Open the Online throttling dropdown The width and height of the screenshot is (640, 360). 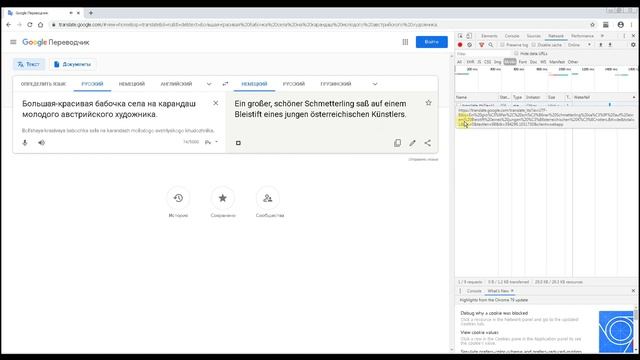point(580,45)
